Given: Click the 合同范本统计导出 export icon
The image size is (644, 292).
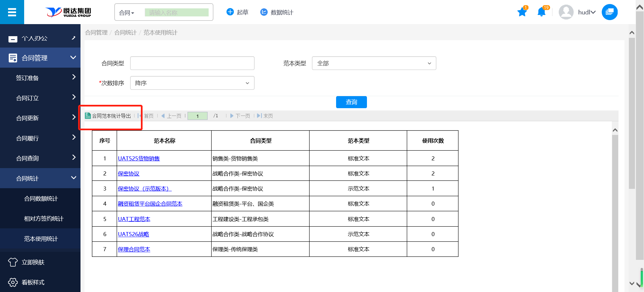Looking at the screenshot, I should pos(88,116).
